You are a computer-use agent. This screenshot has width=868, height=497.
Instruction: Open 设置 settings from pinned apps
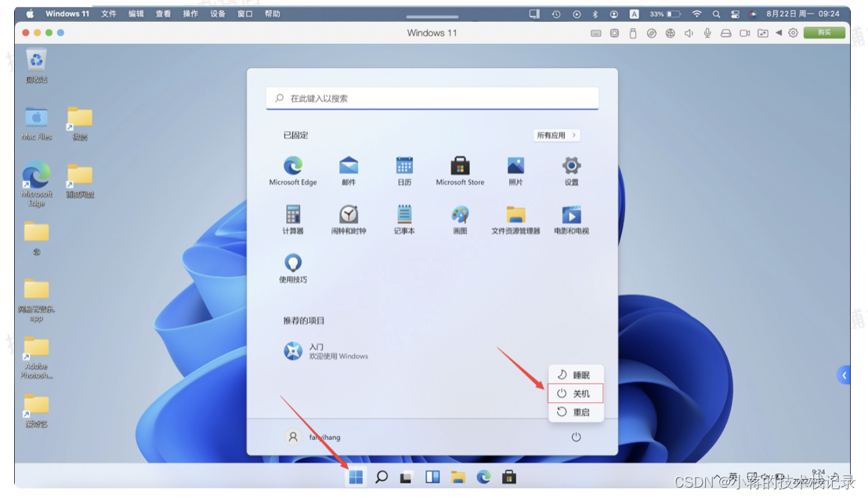[x=571, y=171]
